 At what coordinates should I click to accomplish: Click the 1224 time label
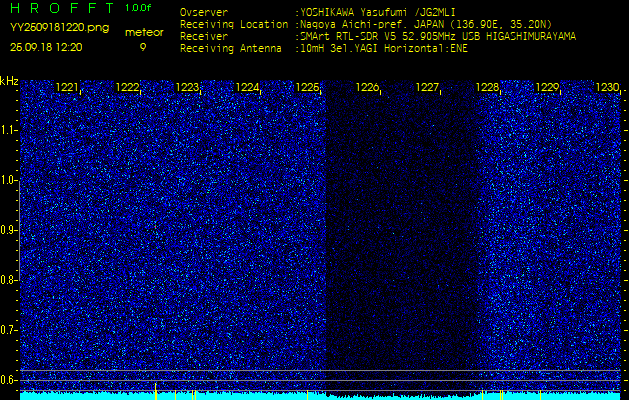(x=248, y=87)
